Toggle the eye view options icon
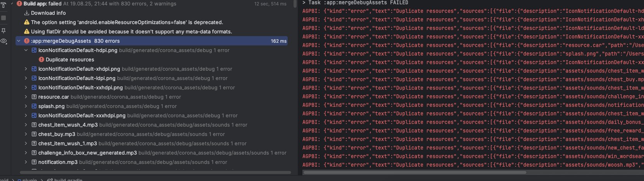The height and width of the screenshot is (181, 644). 3,41
